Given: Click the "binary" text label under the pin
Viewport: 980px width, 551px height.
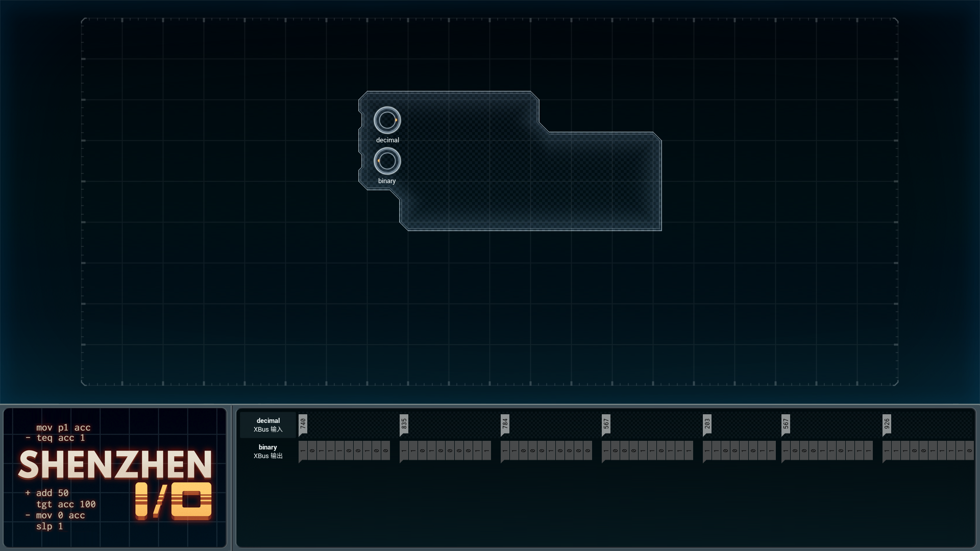Looking at the screenshot, I should click(x=387, y=181).
